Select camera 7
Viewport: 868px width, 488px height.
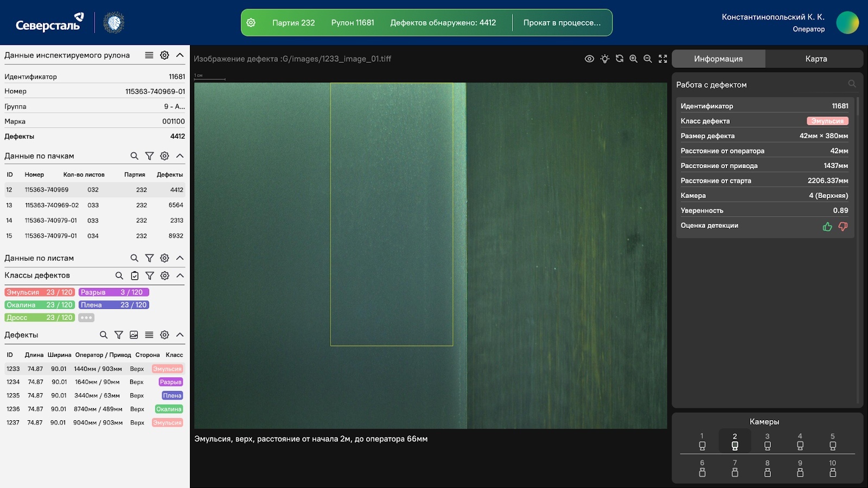point(735,468)
